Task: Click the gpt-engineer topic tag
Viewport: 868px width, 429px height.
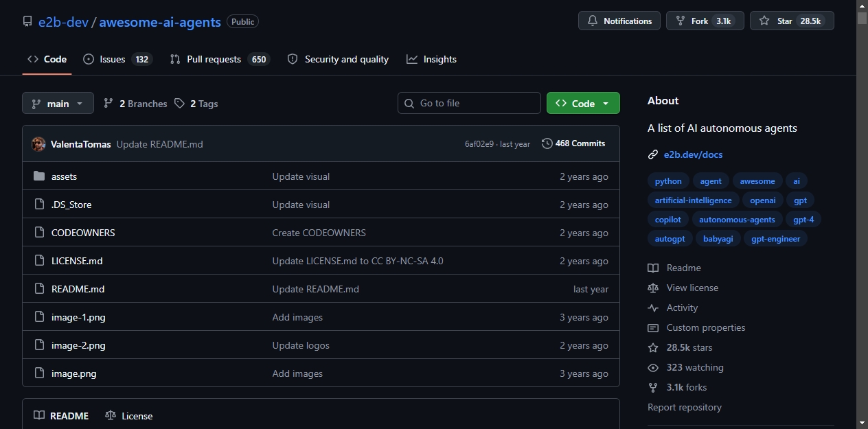Action: click(776, 239)
